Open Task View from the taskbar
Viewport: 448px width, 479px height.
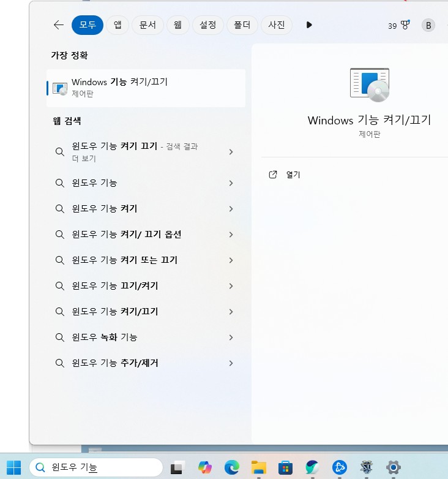[177, 467]
